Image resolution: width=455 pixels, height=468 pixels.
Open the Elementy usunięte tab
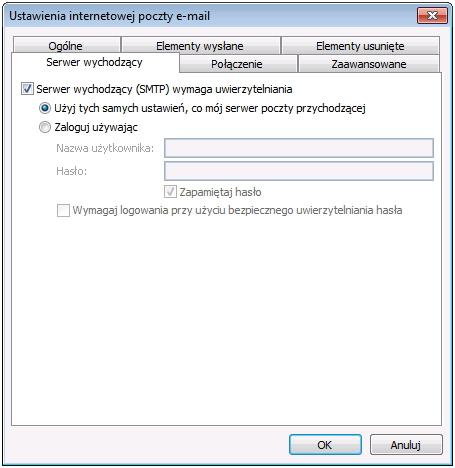pyautogui.click(x=360, y=46)
